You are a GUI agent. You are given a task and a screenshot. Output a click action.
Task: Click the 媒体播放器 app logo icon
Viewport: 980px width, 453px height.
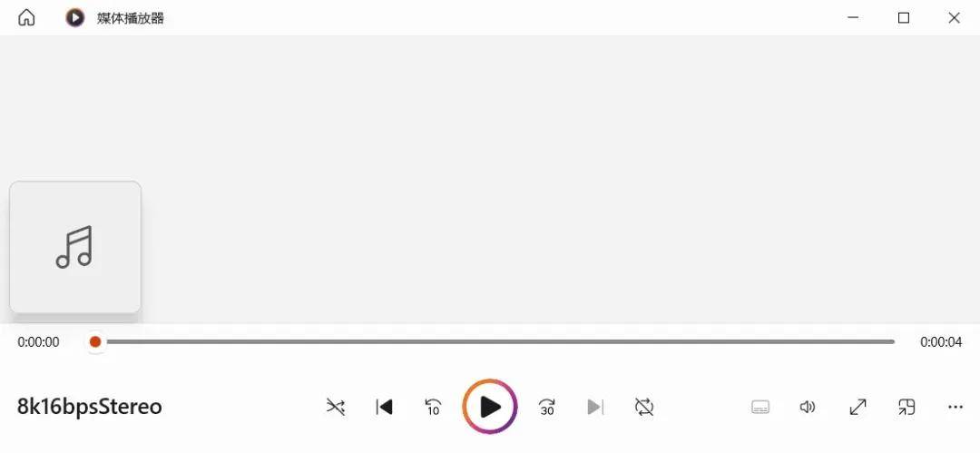click(x=75, y=17)
